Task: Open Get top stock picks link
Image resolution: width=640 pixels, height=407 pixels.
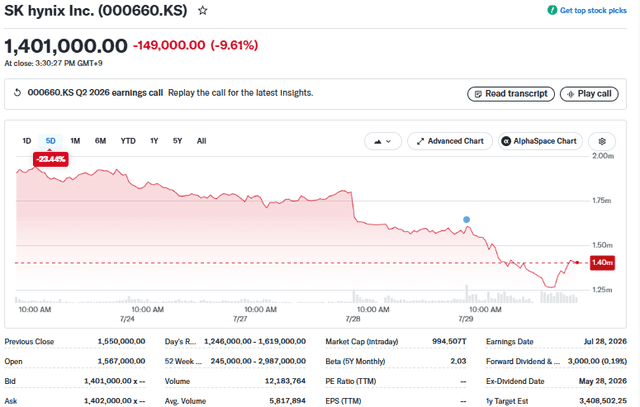Action: coord(587,10)
